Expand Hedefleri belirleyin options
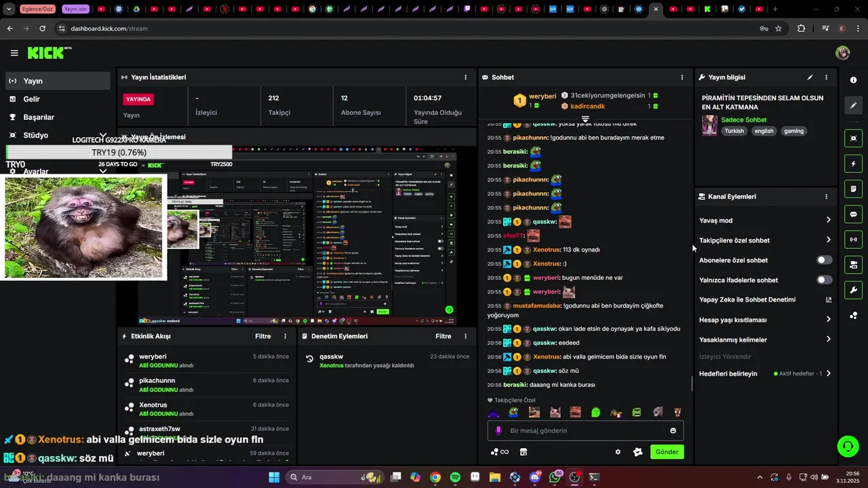Image resolution: width=868 pixels, height=488 pixels. coord(829,373)
